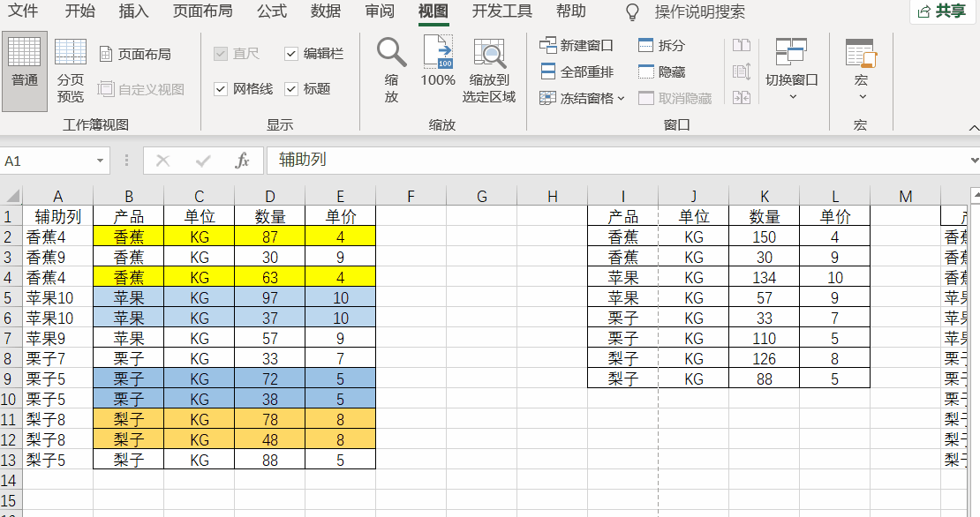Hide the current window (隐藏)

tap(661, 71)
